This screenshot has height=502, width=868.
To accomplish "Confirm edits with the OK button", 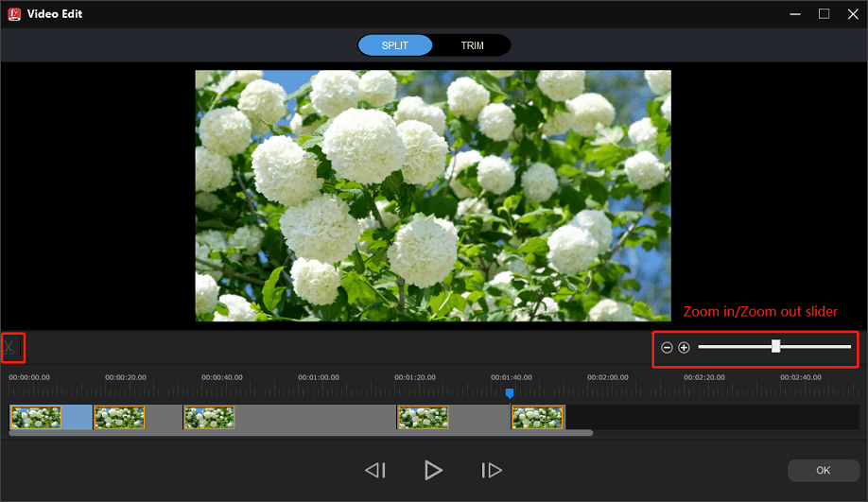I will [x=824, y=471].
